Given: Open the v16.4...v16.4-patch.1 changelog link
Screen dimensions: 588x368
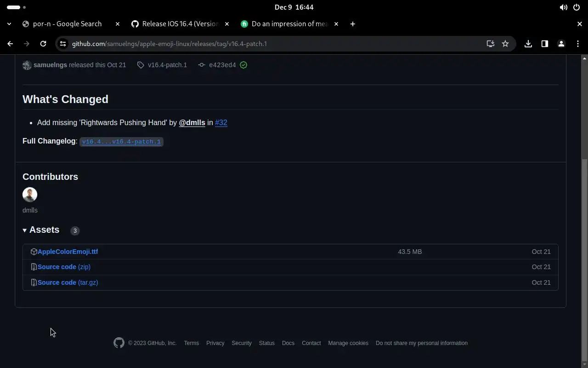Looking at the screenshot, I should coord(121,142).
